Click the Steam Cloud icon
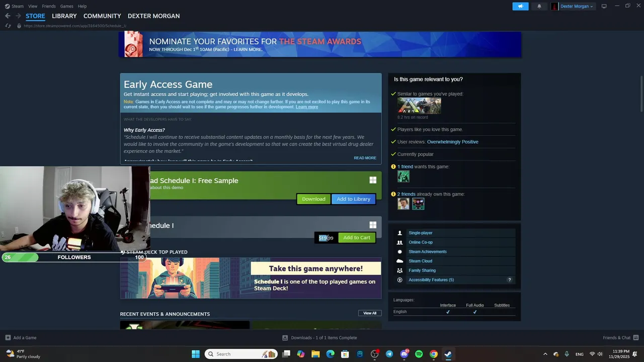The height and width of the screenshot is (362, 644). click(x=400, y=261)
